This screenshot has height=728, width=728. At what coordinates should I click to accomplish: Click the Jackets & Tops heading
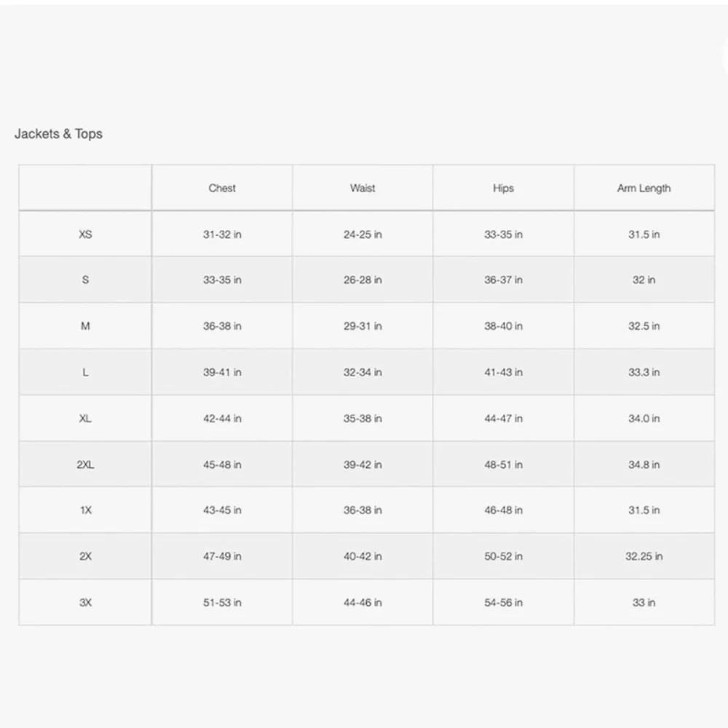(58, 134)
